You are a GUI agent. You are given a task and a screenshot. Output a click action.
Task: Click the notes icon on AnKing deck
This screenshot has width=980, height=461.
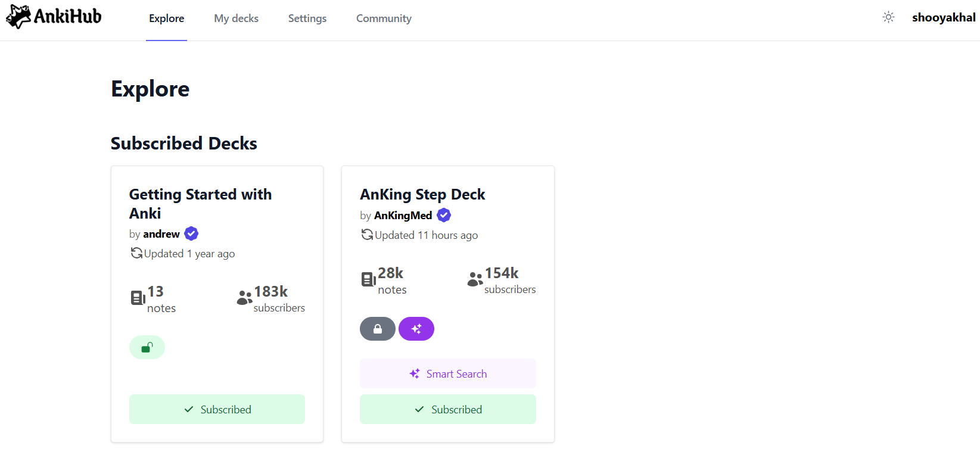pyautogui.click(x=369, y=279)
